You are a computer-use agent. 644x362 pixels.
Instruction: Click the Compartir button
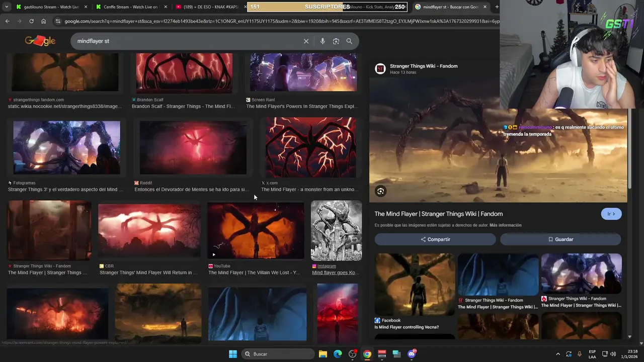click(435, 239)
